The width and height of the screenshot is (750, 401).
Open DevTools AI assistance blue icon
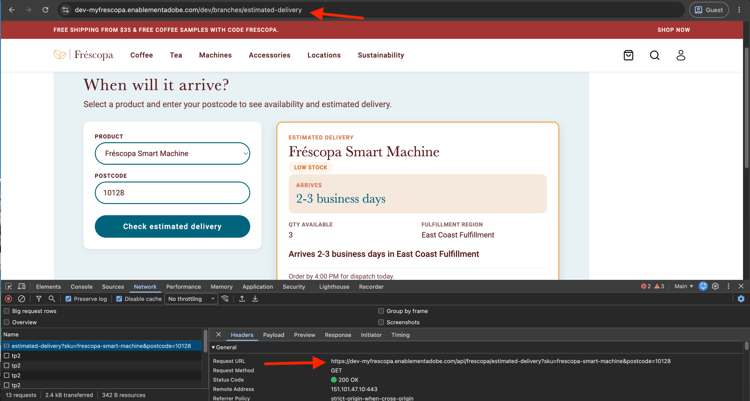click(703, 286)
